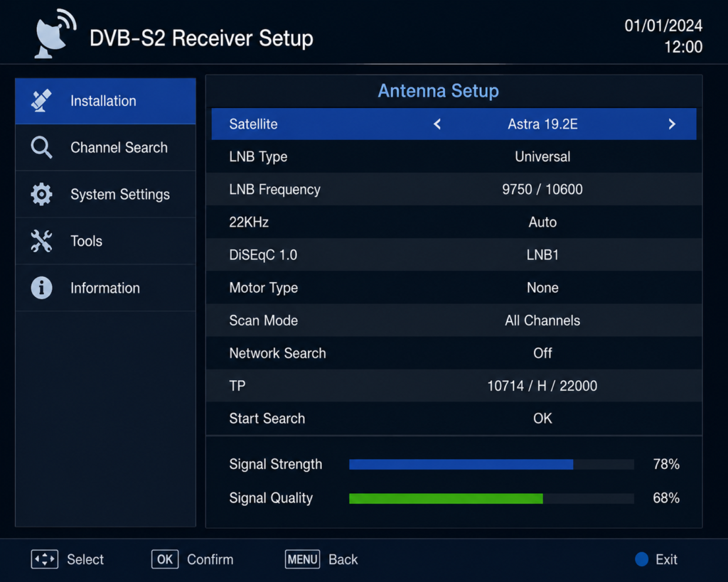Click the TP row label
Image resolution: width=728 pixels, height=582 pixels.
tap(237, 386)
